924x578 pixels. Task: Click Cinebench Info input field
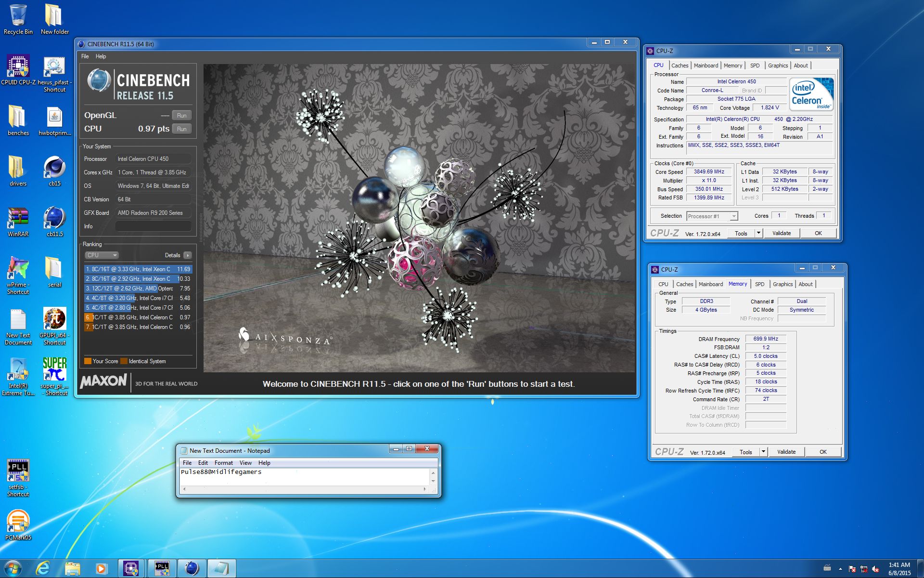(x=154, y=226)
